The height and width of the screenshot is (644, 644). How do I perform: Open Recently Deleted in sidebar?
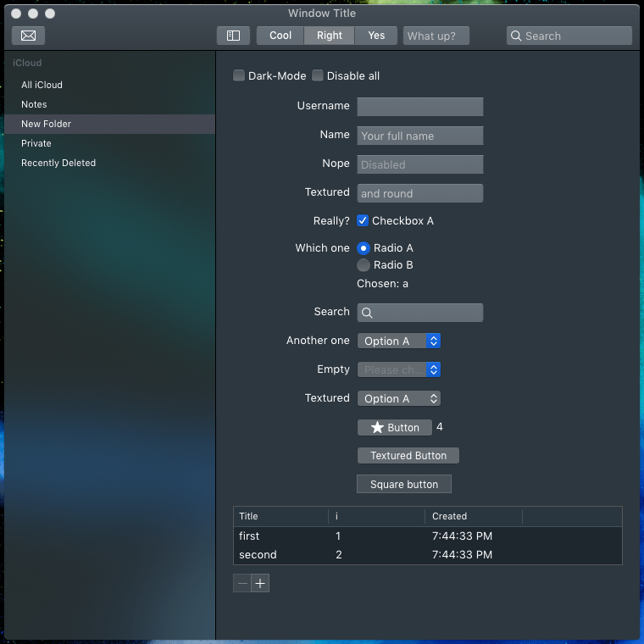[x=109, y=163]
